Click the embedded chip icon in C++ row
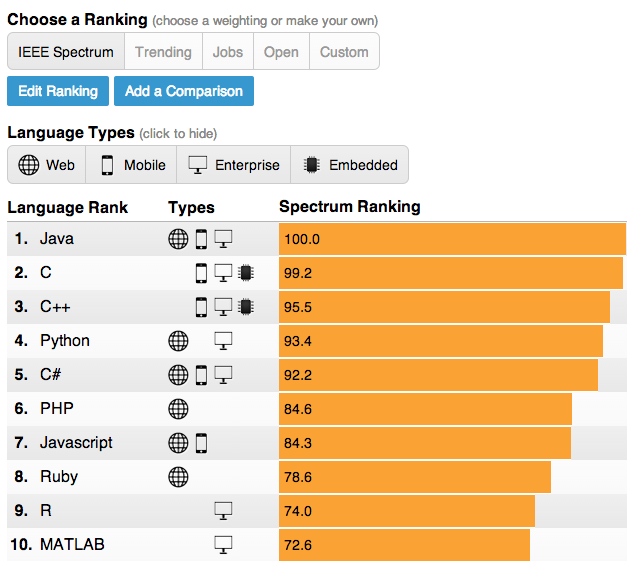The width and height of the screenshot is (635, 561). 245,307
